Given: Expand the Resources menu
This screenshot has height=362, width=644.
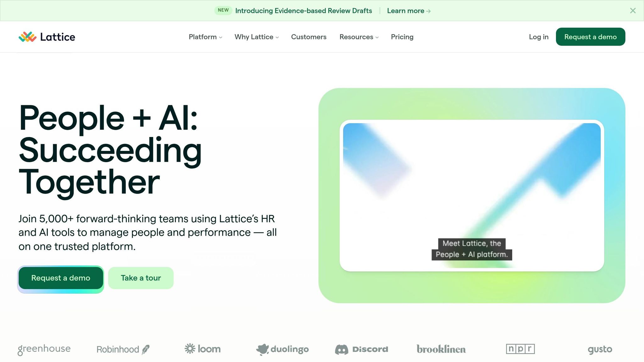Looking at the screenshot, I should (x=359, y=37).
